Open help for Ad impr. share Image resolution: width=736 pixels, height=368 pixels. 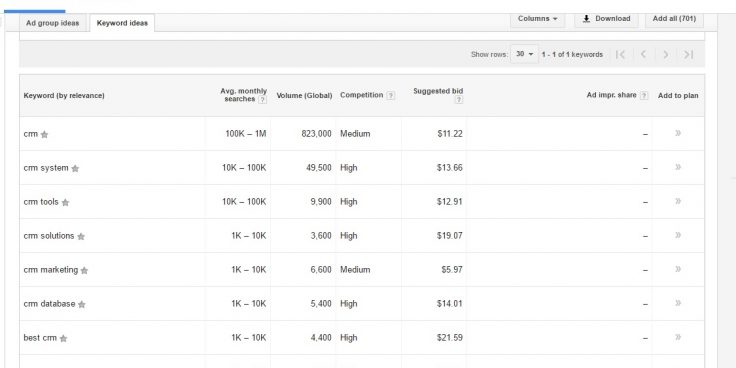pyautogui.click(x=644, y=95)
